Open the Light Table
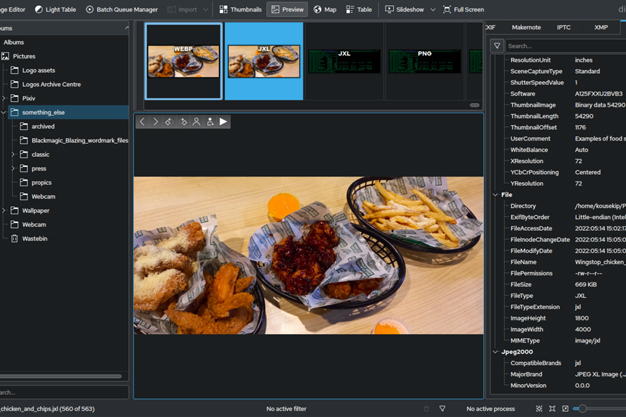The width and height of the screenshot is (626, 417). pyautogui.click(x=55, y=9)
